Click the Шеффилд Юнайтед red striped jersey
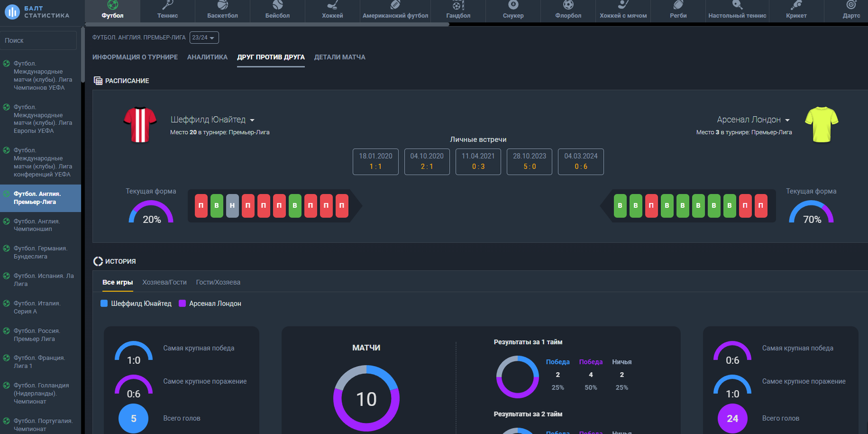The image size is (868, 434). (x=141, y=125)
